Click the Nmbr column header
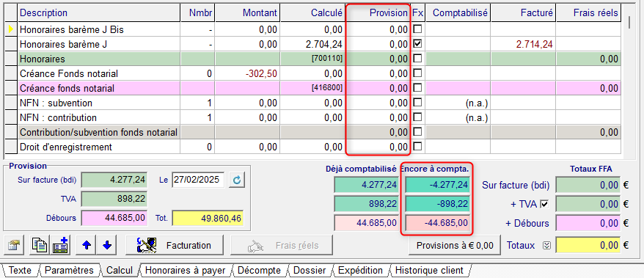644x278 pixels. point(197,12)
